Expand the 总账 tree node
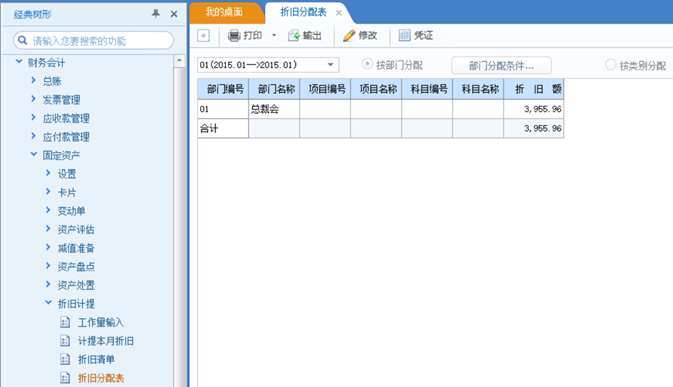The width and height of the screenshot is (673, 387). (x=33, y=80)
